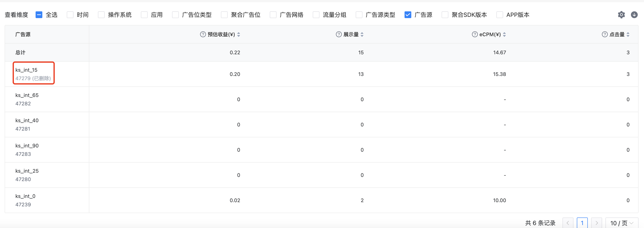Enable the 聚合SDK版本 dimension checkbox
This screenshot has height=228, width=644.
coord(445,15)
